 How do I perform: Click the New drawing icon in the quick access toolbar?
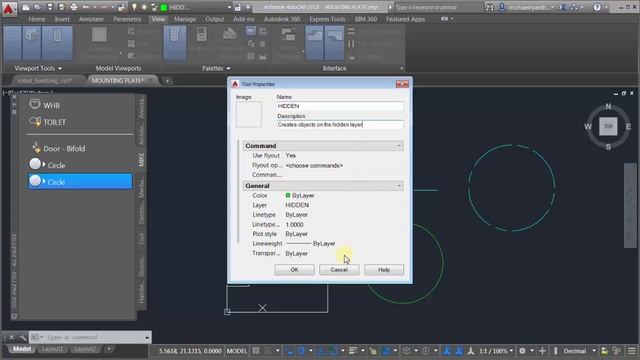(x=26, y=7)
